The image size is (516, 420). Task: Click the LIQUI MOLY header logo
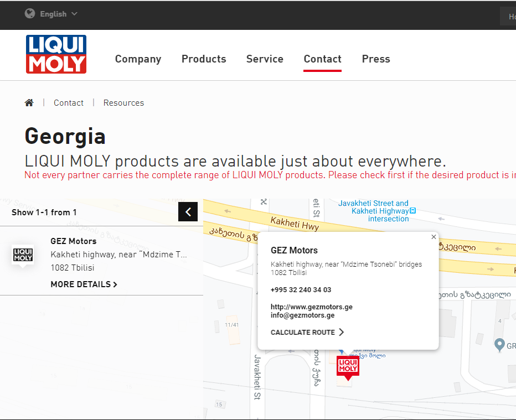[x=56, y=54]
